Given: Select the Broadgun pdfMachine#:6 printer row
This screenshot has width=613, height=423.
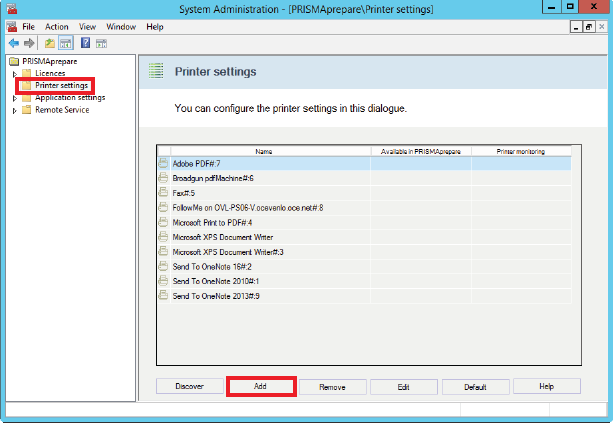Looking at the screenshot, I should click(x=364, y=178).
